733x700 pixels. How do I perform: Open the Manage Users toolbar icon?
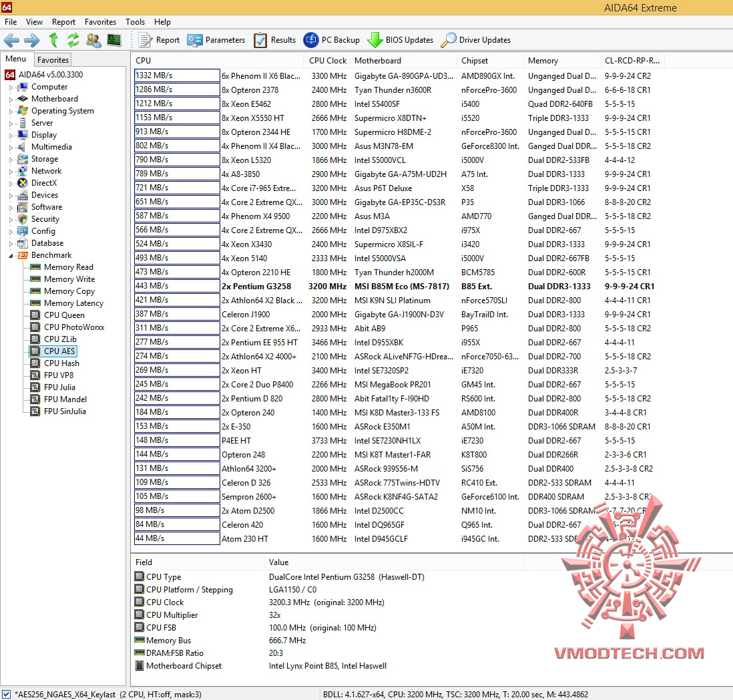click(93, 40)
